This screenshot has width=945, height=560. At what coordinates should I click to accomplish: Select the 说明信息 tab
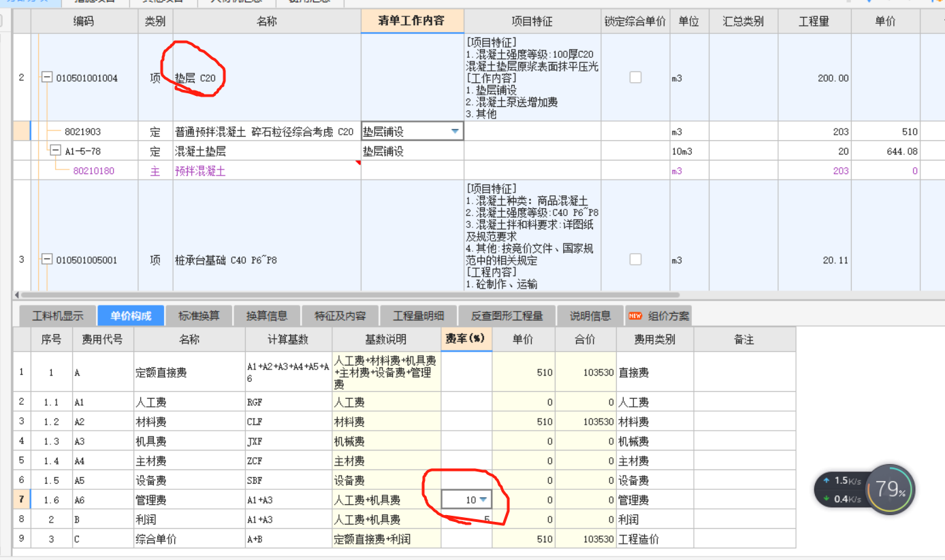[590, 316]
